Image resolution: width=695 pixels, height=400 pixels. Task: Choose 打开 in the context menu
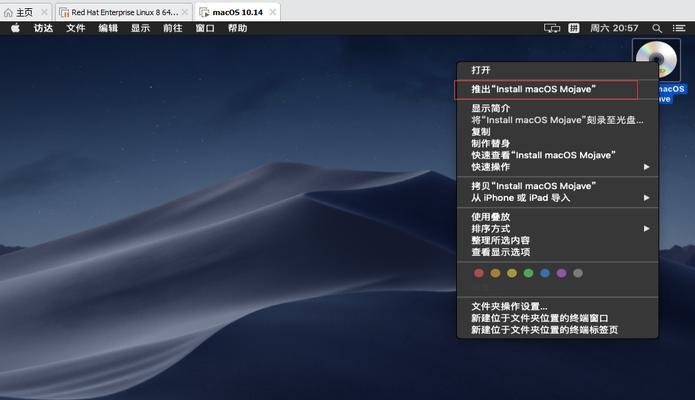558,70
